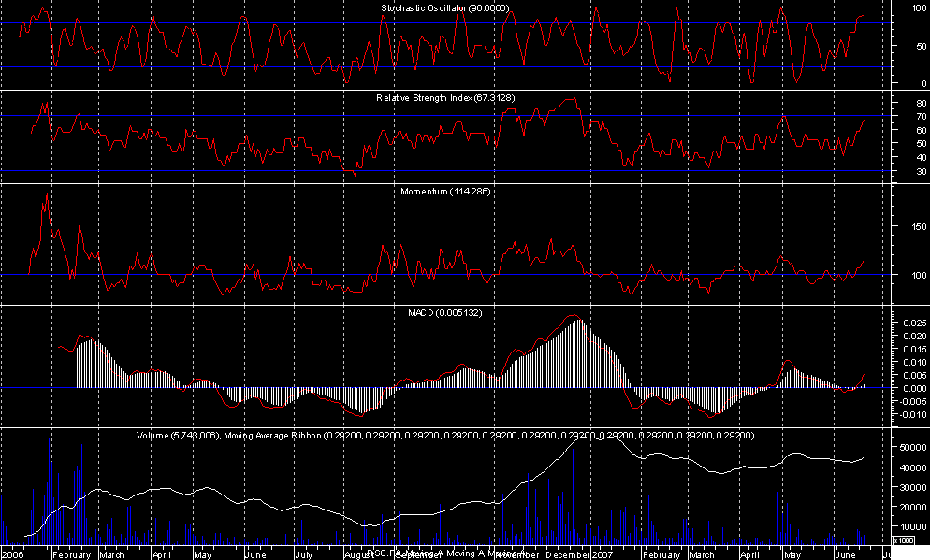Select the Relative Strength Index title label
The height and width of the screenshot is (560, 930).
(x=445, y=98)
